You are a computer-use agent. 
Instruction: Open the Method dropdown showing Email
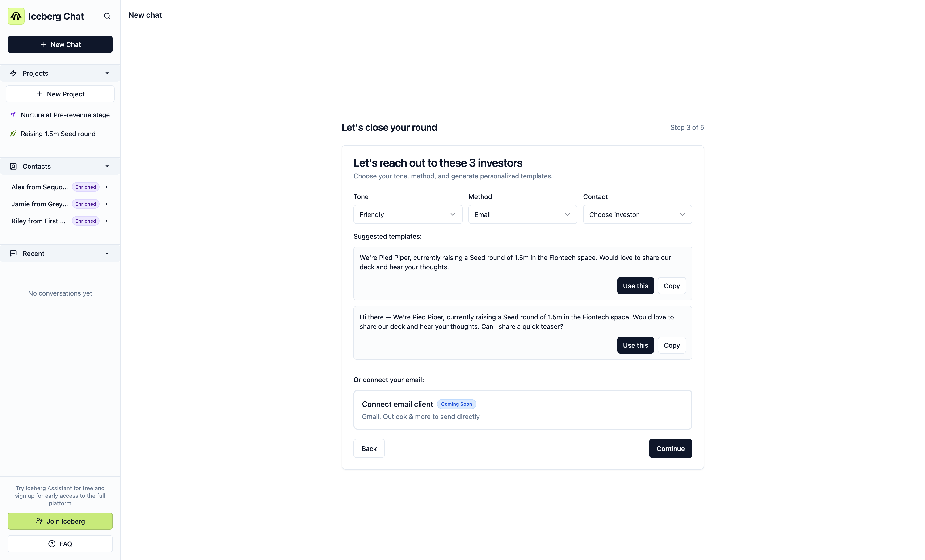tap(522, 214)
